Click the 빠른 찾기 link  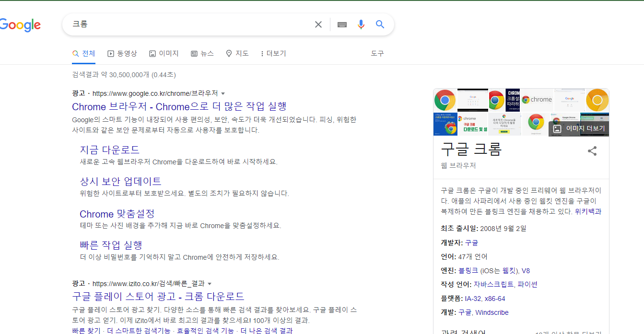(86, 331)
